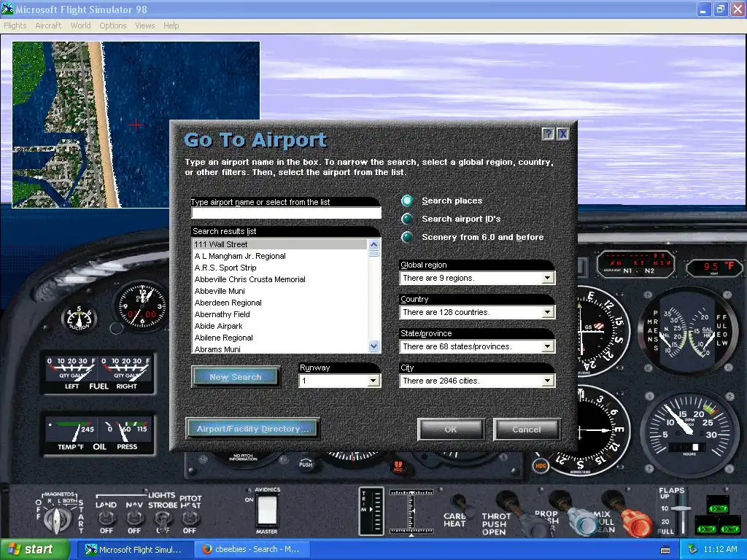Click the N1 N2 radio display
This screenshot has height=560, width=747.
pyautogui.click(x=636, y=262)
